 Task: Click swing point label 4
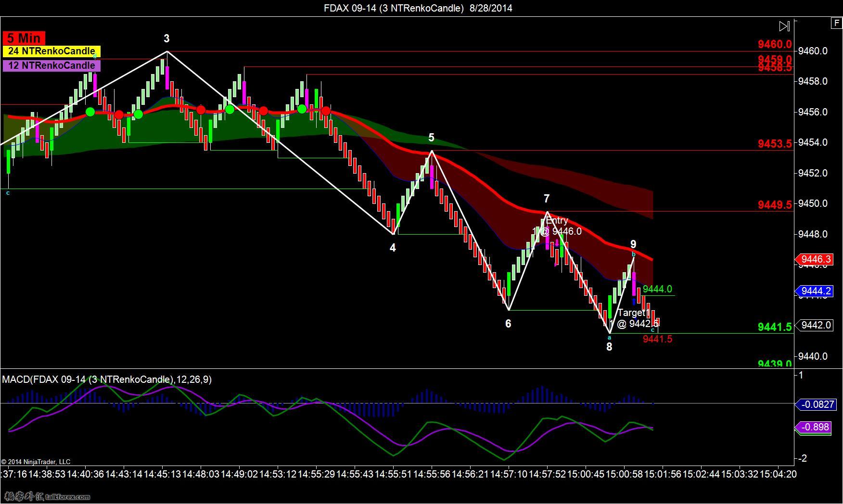tap(393, 248)
